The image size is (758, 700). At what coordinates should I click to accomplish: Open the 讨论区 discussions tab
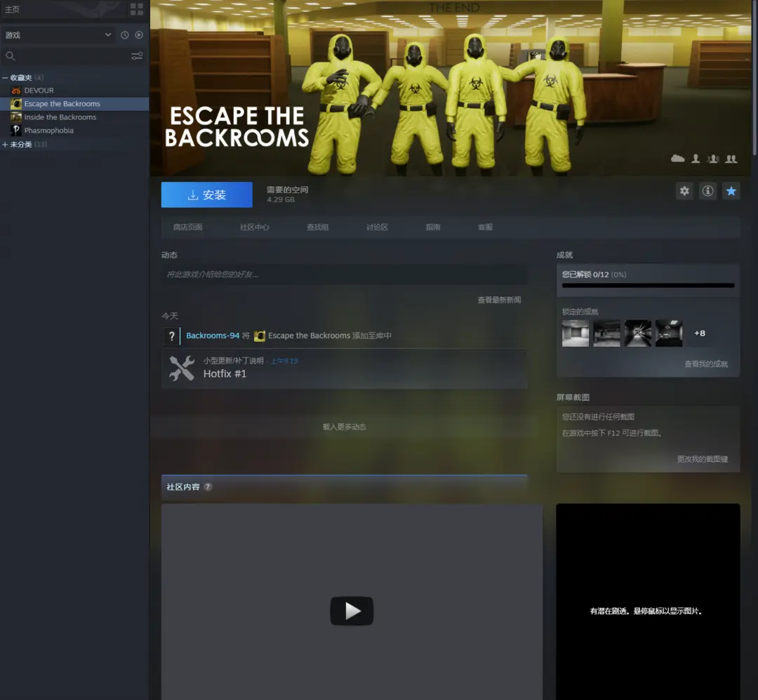[x=377, y=227]
